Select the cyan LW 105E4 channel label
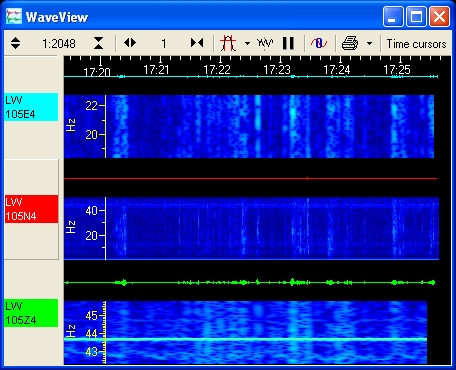 click(31, 107)
